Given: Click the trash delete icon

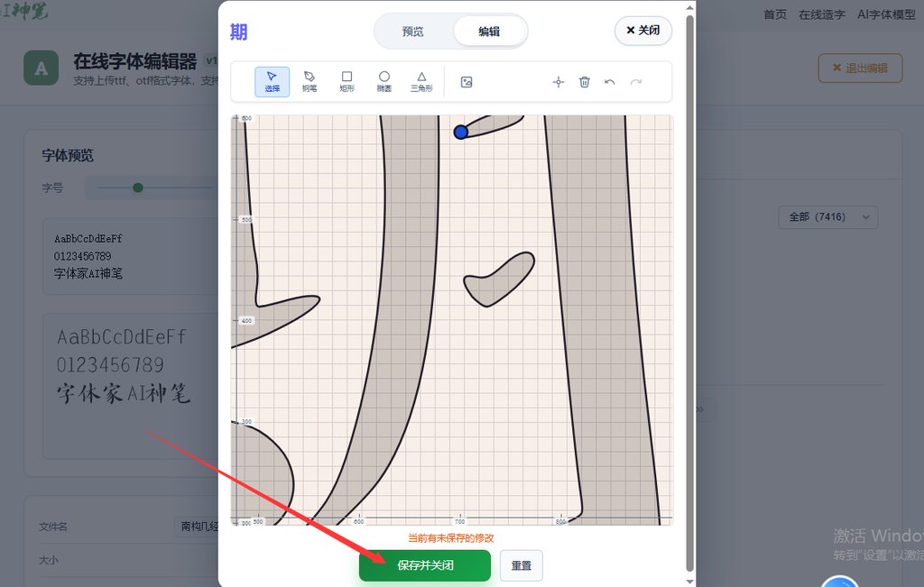Looking at the screenshot, I should pyautogui.click(x=584, y=82).
